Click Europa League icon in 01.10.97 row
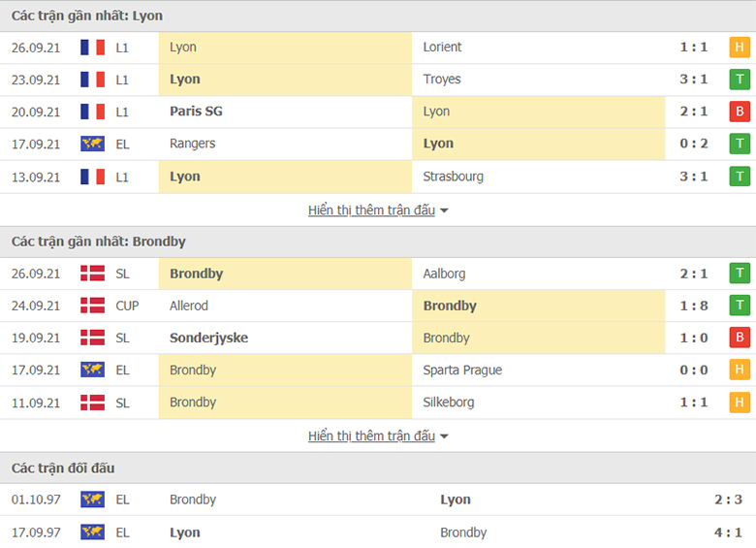The image size is (756, 548). [x=93, y=500]
